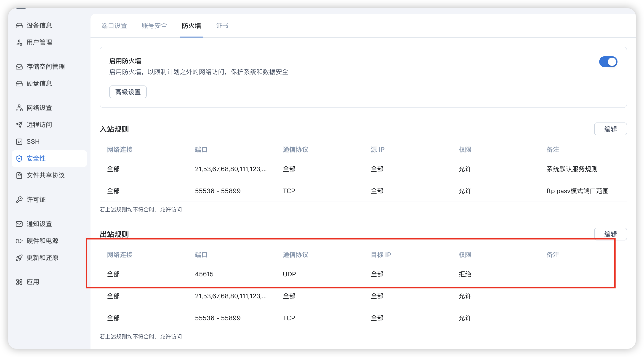Click the 硬件和电源 power icon

click(x=19, y=241)
